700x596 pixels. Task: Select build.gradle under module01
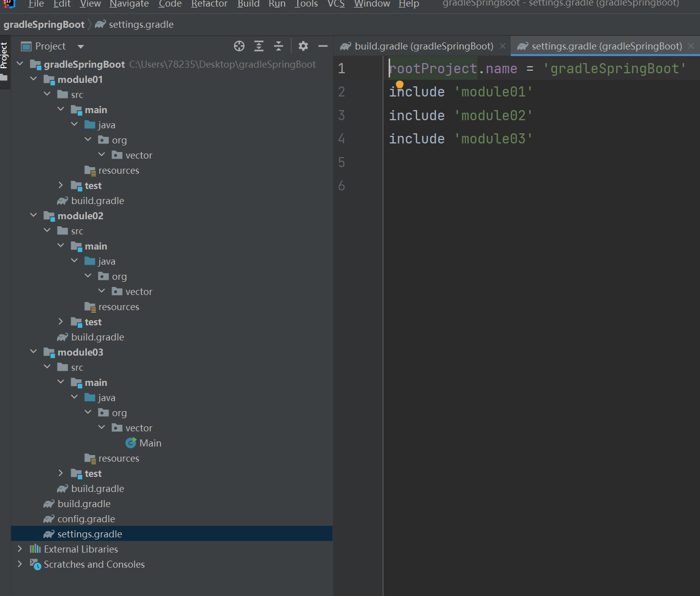tap(97, 201)
